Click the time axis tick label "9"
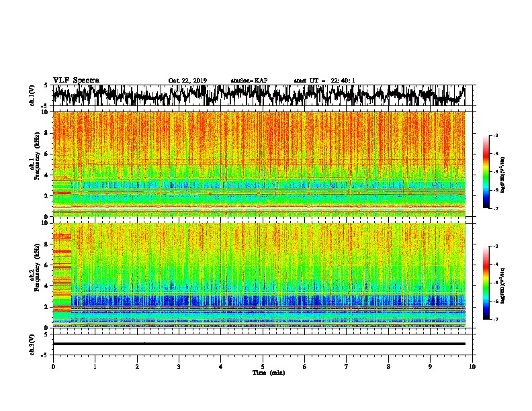This screenshot has width=532, height=411. pos(430,367)
